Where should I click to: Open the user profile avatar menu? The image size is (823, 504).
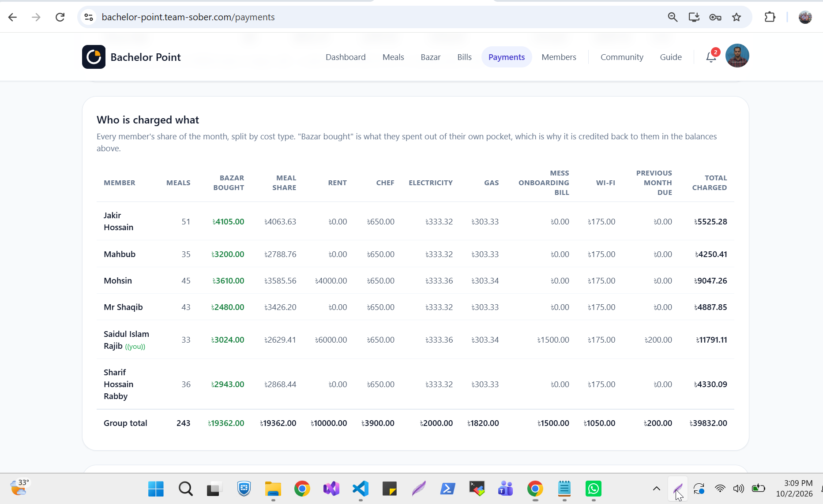coord(737,56)
